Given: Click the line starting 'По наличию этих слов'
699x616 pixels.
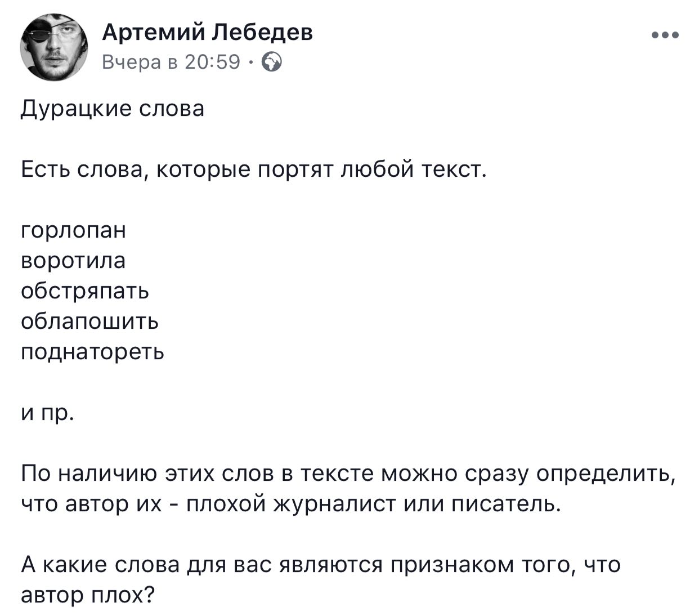Looking at the screenshot, I should pos(349,474).
